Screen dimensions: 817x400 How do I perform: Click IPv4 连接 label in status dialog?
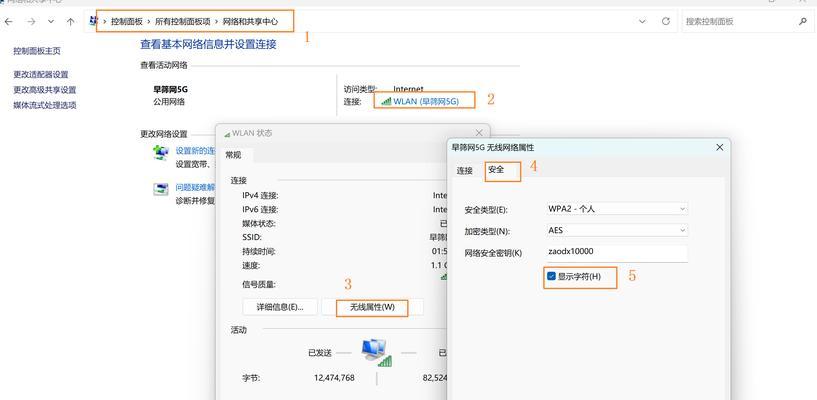[260, 195]
